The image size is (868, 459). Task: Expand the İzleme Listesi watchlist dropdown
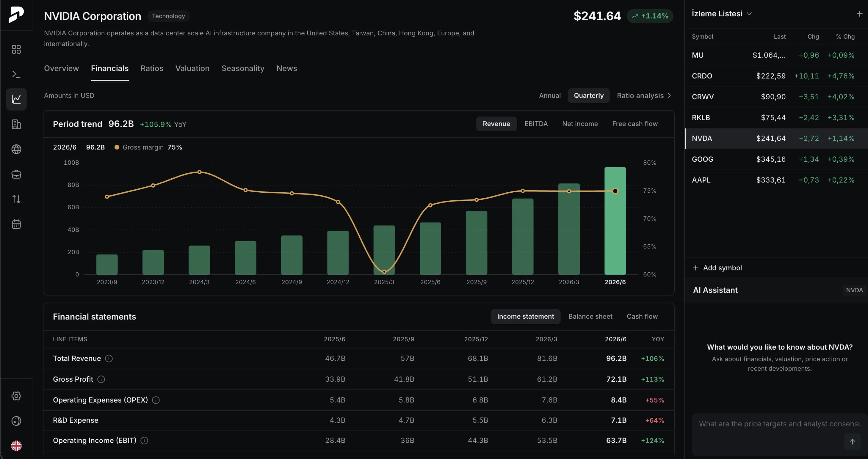[x=721, y=14]
